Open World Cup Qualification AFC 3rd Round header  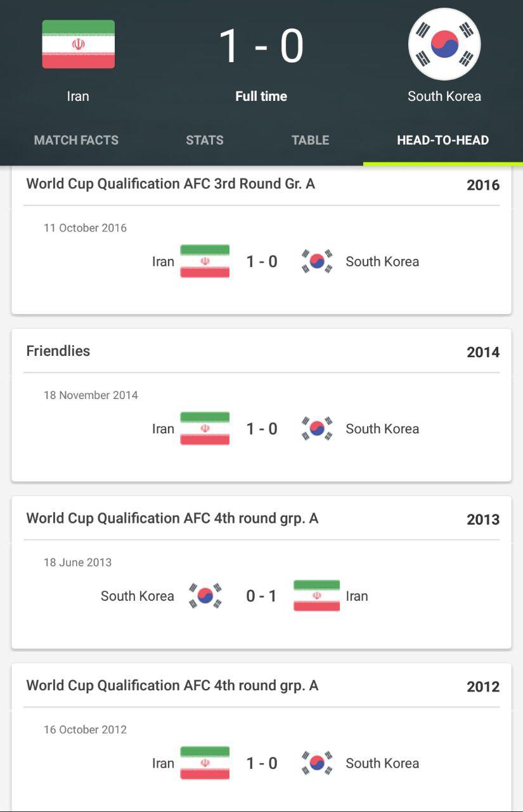(171, 184)
